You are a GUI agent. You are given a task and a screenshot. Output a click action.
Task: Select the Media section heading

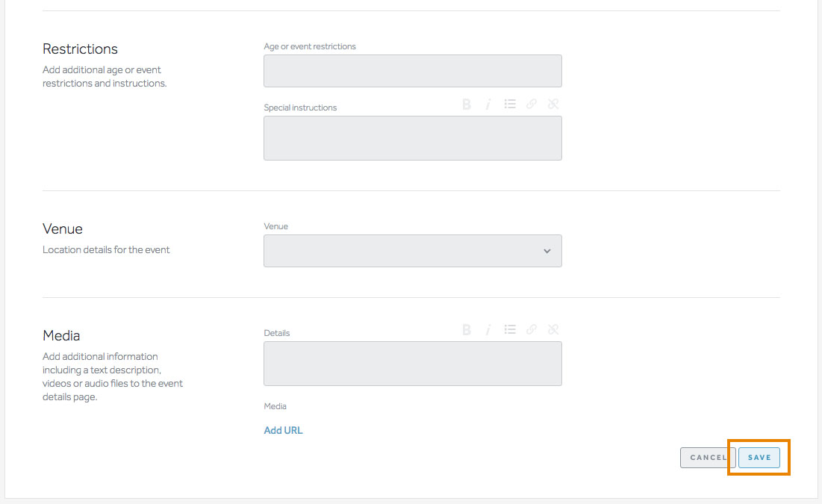coord(61,336)
